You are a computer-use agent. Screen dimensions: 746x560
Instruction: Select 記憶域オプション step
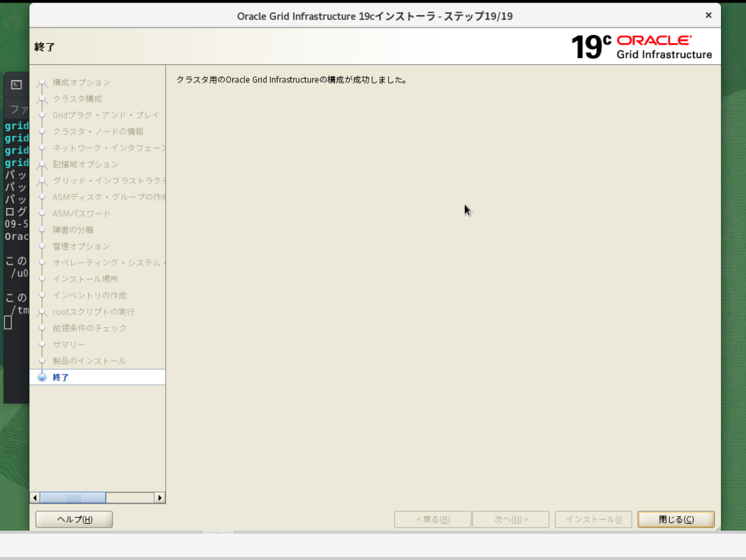(85, 164)
